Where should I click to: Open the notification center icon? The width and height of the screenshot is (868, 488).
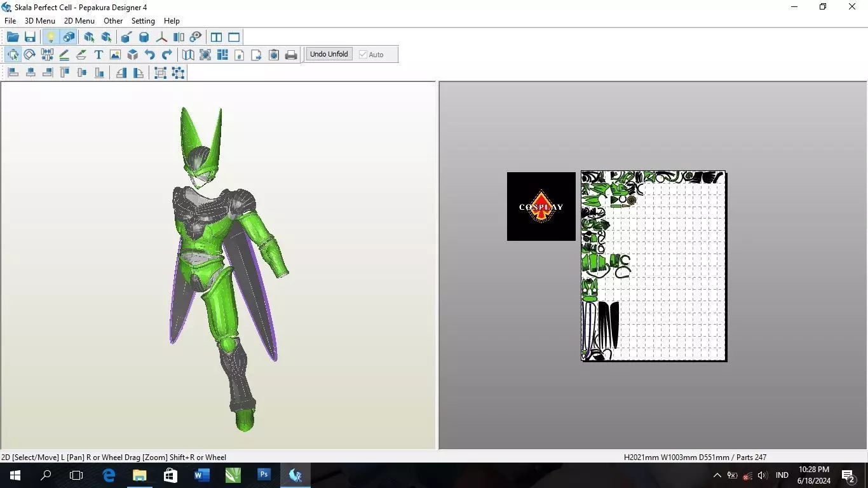(848, 475)
